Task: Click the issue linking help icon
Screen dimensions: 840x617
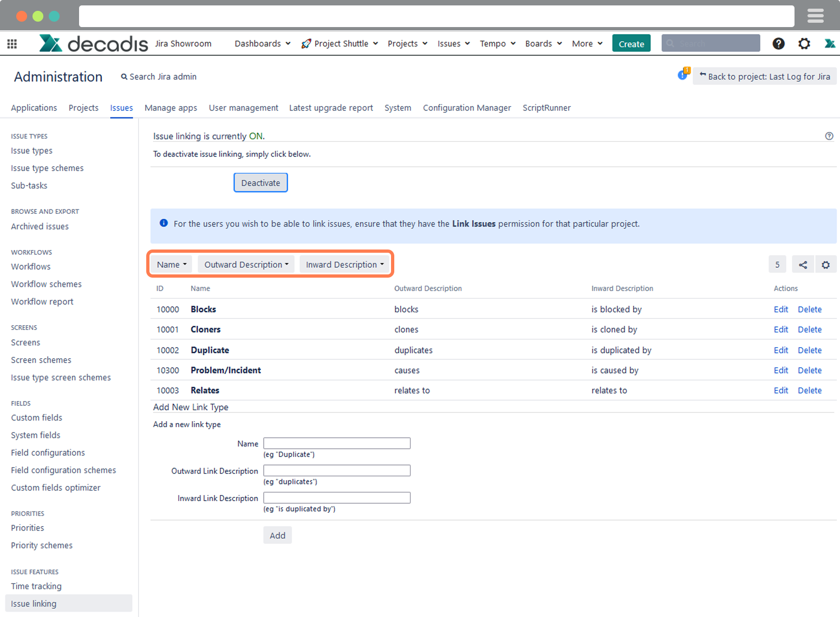Action: coord(829,136)
